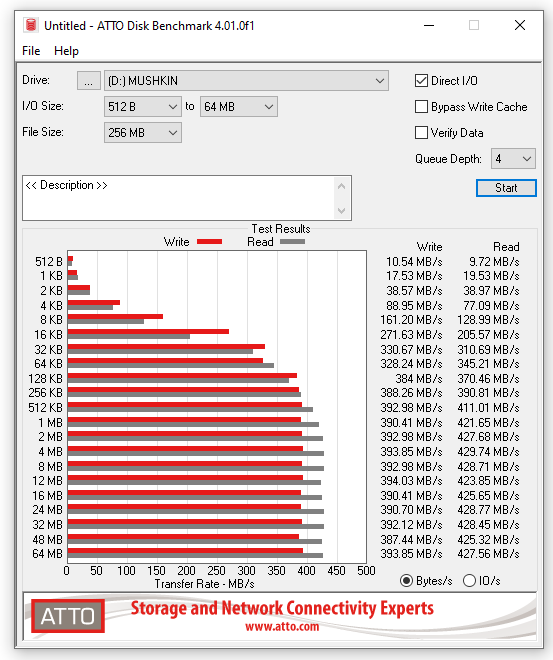Click the 9.72 MB/s read value
553x660 pixels.
pos(494,262)
